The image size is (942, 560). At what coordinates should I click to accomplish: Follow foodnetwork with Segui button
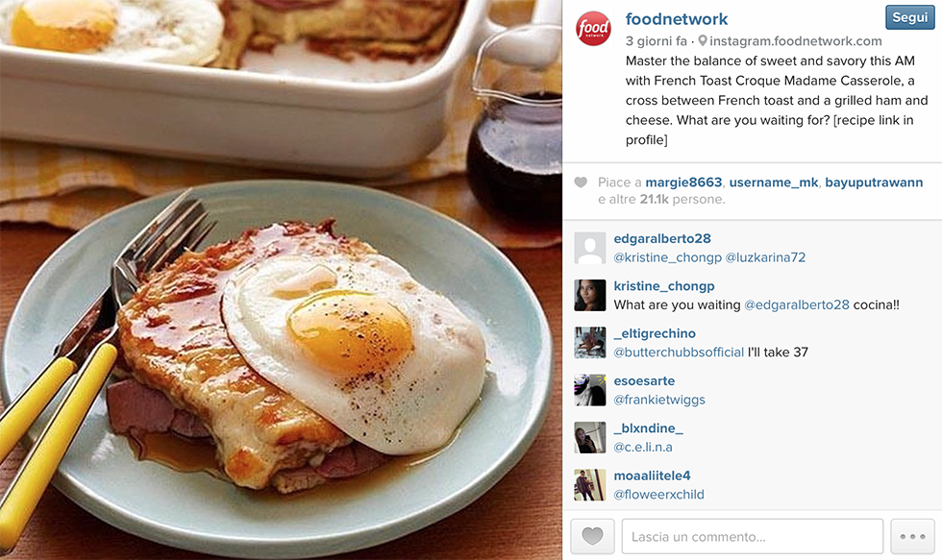[909, 17]
